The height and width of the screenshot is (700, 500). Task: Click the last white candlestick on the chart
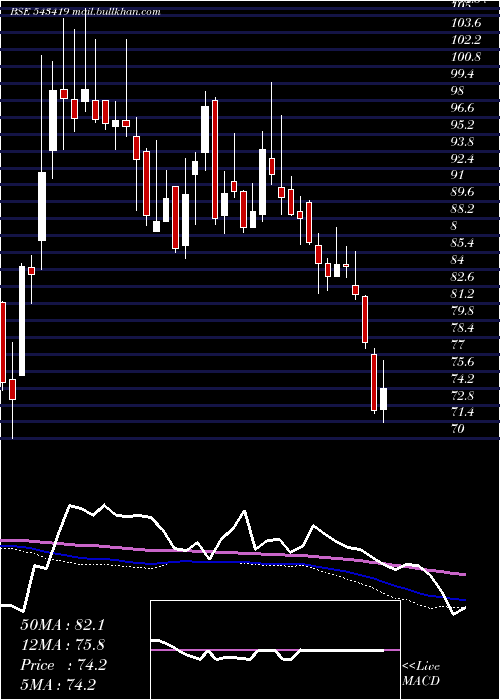point(383,399)
